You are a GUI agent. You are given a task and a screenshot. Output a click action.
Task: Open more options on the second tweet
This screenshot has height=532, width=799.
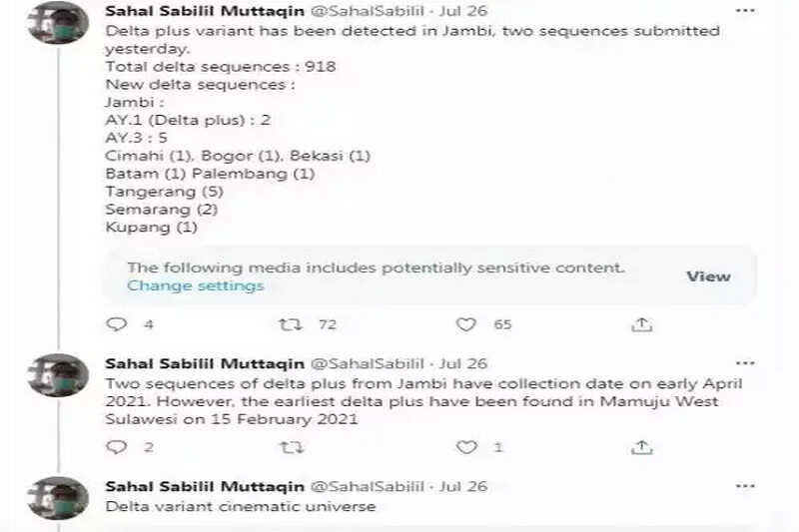(745, 363)
